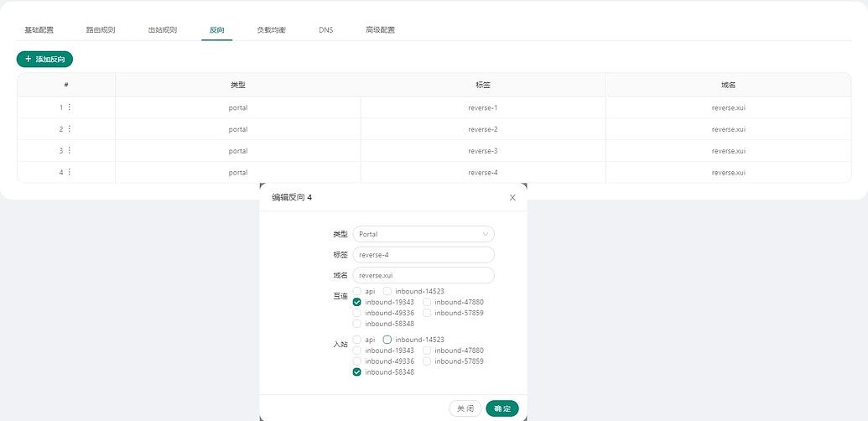Screen dimensions: 868x421
Task: Click the 添加反向 button
Action: tap(44, 60)
